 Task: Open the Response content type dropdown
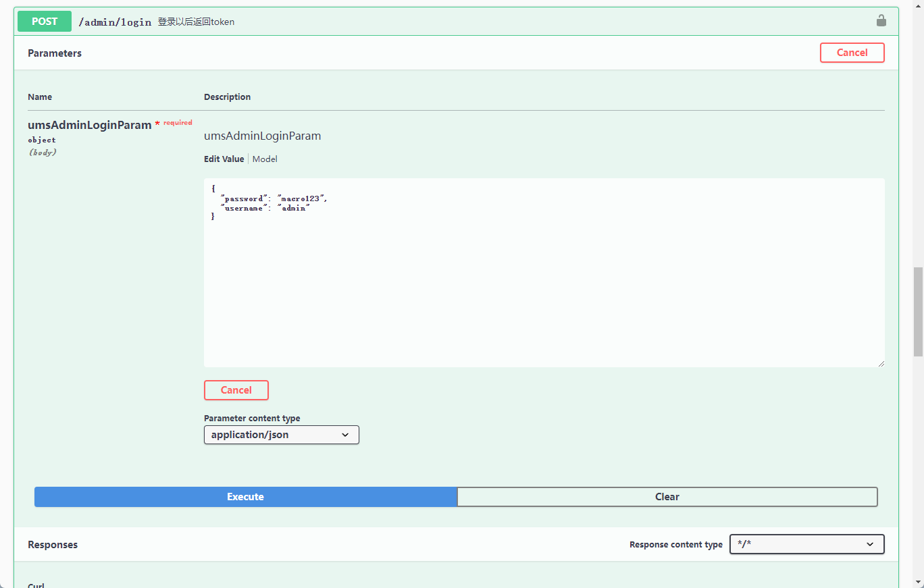click(x=807, y=544)
